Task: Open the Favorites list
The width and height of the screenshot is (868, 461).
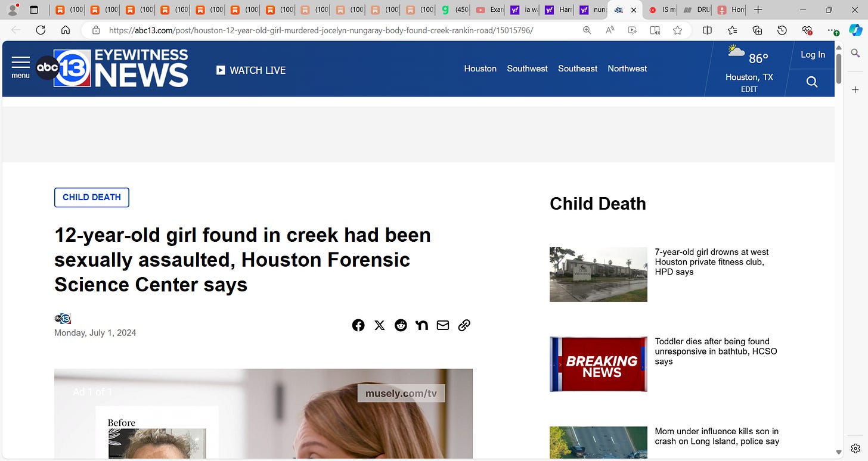Action: click(732, 30)
